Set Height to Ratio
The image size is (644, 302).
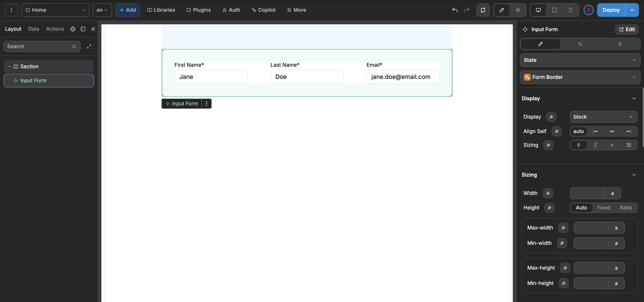pos(625,208)
